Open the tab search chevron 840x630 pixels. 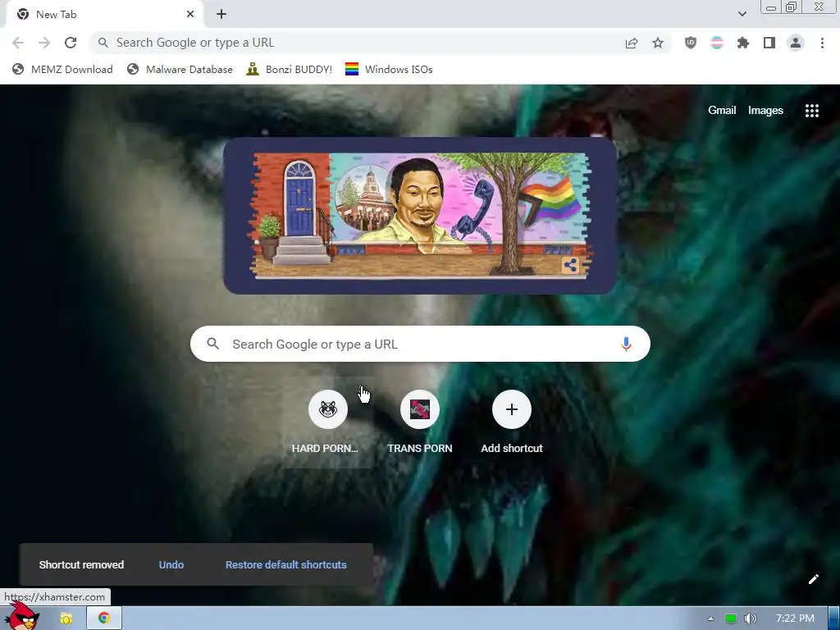pos(742,15)
